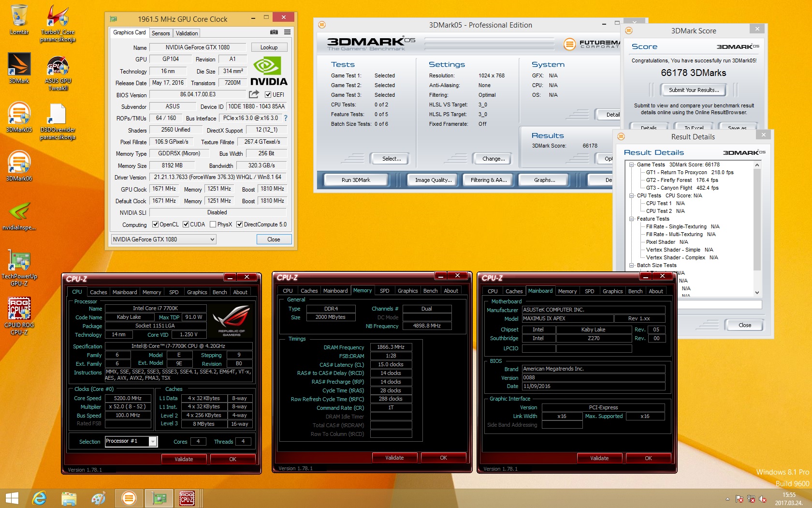This screenshot has width=812, height=508.
Task: Click GPU-Z screenshot camera icon
Action: (274, 32)
